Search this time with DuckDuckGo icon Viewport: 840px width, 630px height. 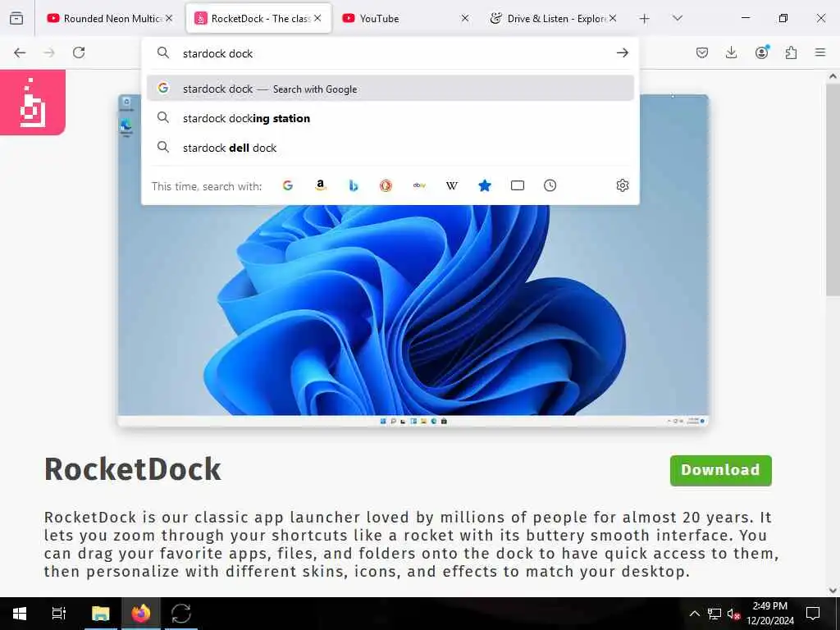(x=386, y=185)
